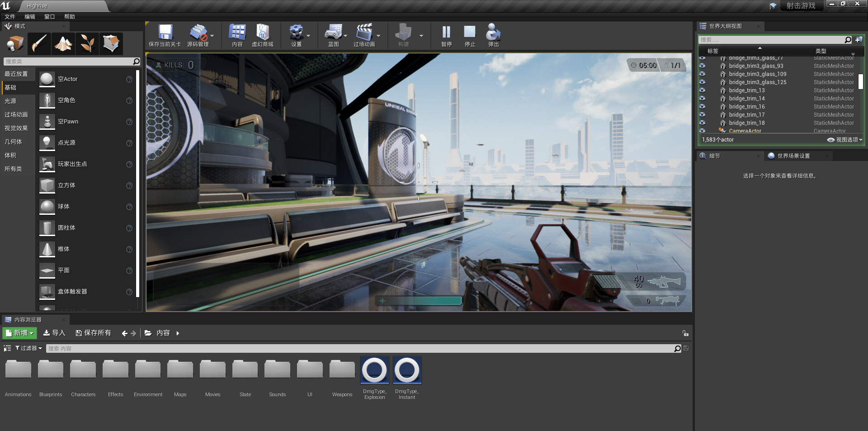Expand Blueprints dropdown arrow
The image size is (868, 431).
point(345,36)
